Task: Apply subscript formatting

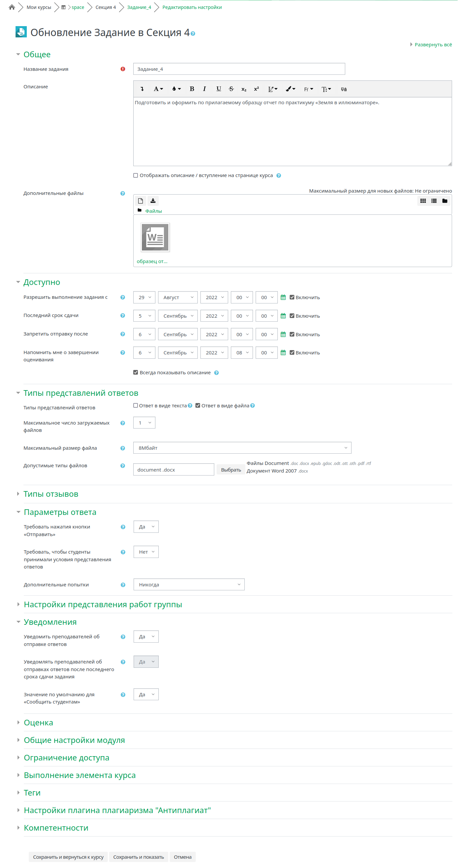Action: click(244, 89)
